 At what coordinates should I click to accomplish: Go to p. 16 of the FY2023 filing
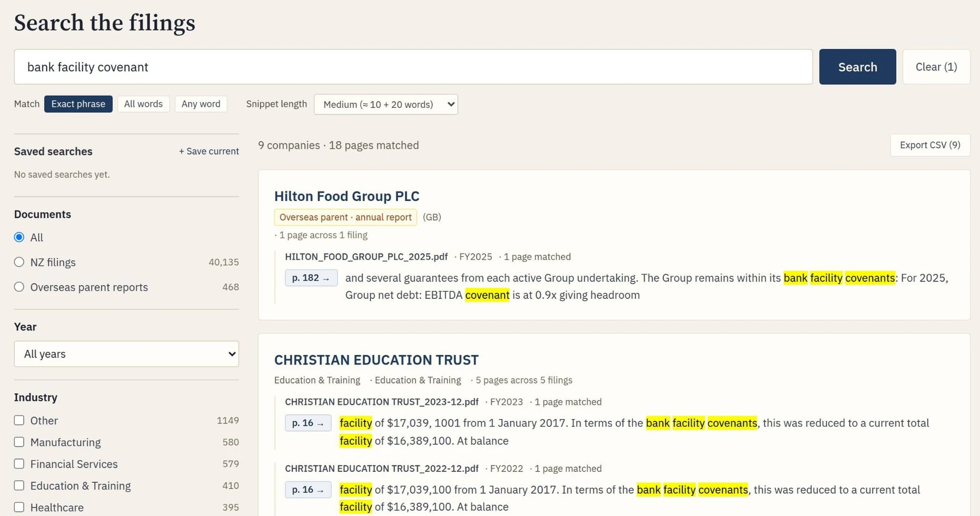(x=308, y=423)
